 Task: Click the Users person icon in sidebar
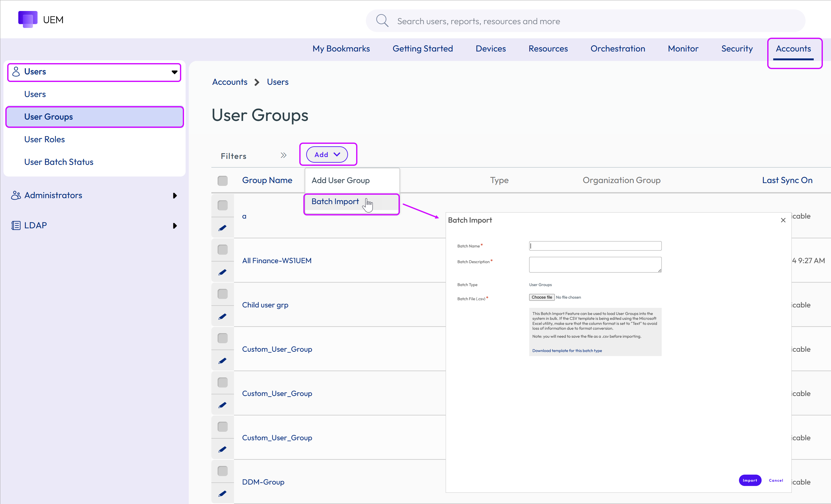(x=16, y=72)
